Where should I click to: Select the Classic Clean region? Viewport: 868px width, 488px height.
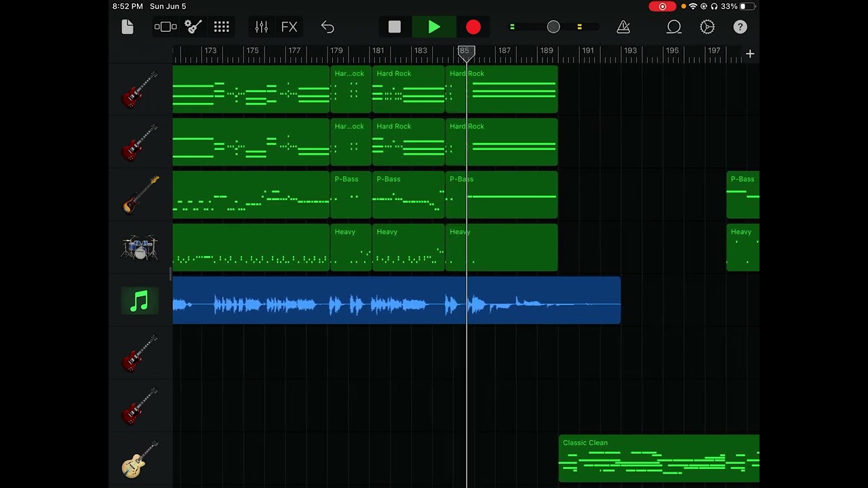[x=659, y=459]
